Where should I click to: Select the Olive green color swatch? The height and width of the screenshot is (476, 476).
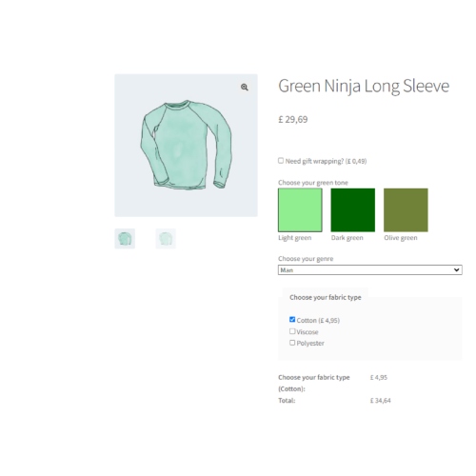pos(406,210)
